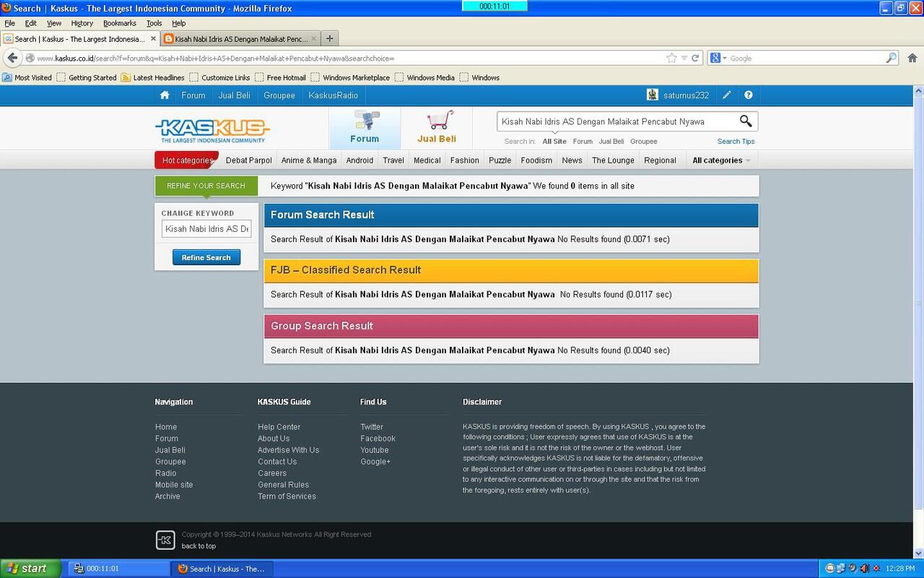
Task: Expand the All categories dropdown
Action: (x=721, y=160)
